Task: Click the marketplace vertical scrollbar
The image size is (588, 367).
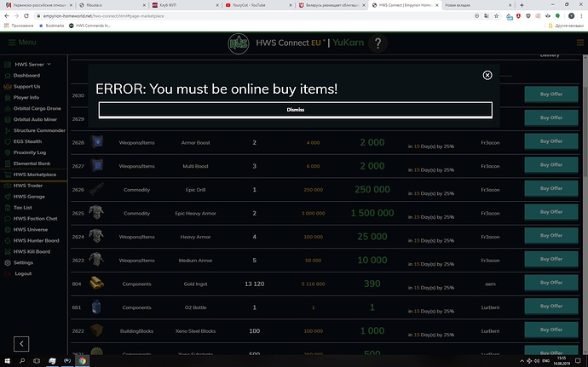Action: (x=585, y=131)
